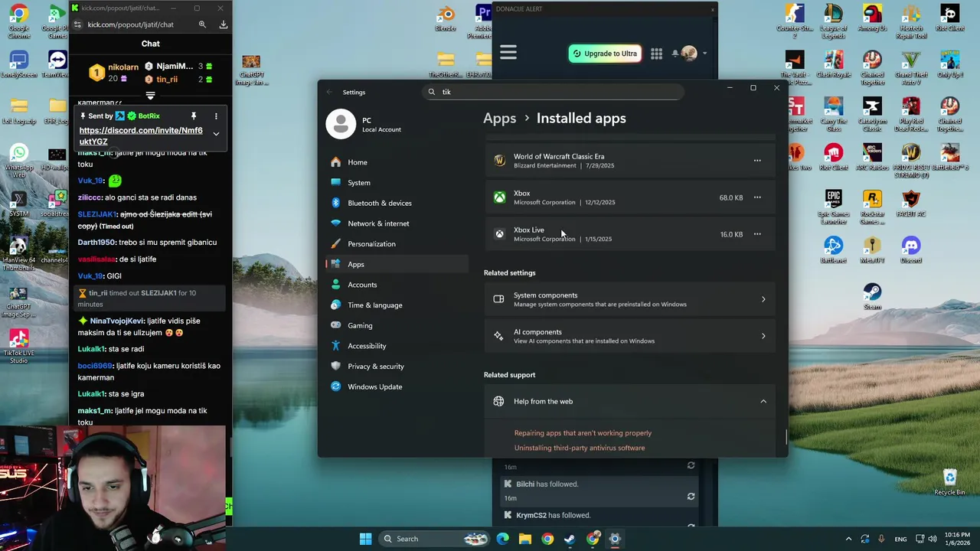Viewport: 980px width, 551px height.
Task: Click username boci6969 in chat
Action: [94, 366]
